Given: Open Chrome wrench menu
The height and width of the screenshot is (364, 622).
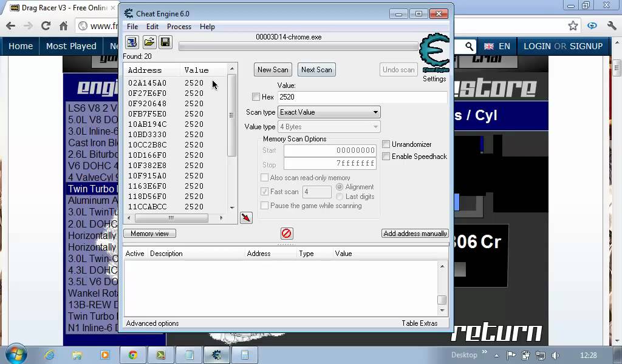Looking at the screenshot, I should (x=611, y=26).
